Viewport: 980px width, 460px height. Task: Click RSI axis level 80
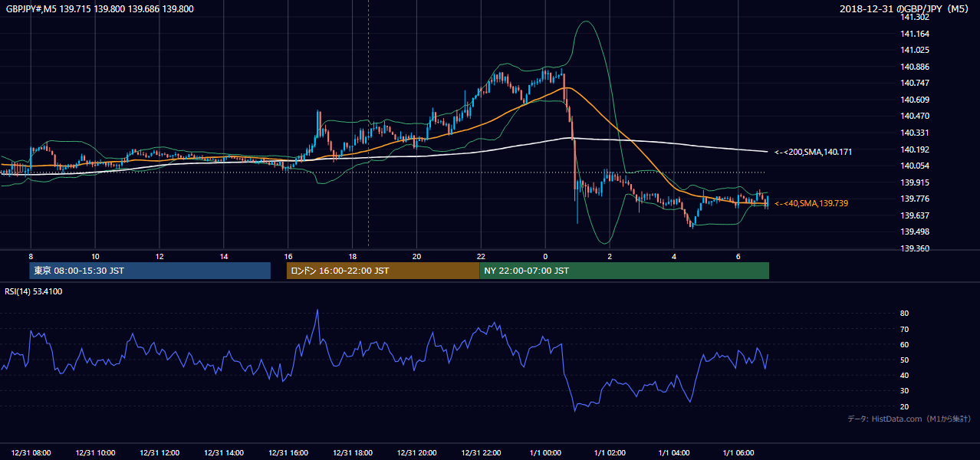coord(905,314)
